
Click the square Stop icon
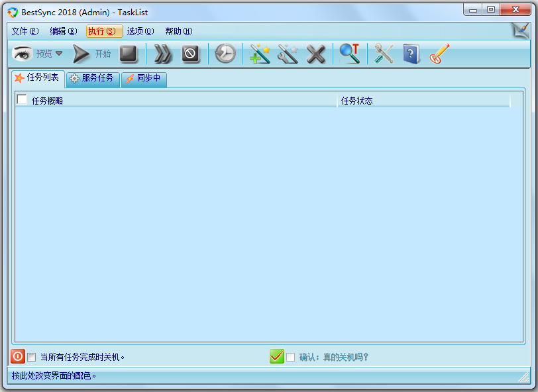pos(129,54)
